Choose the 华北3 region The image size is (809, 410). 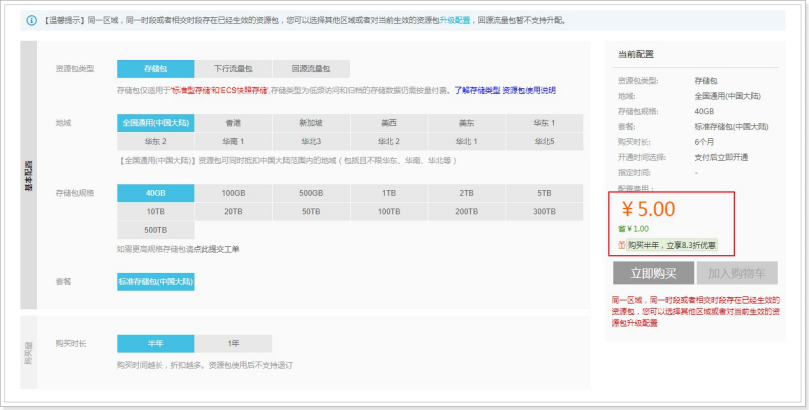pos(311,141)
